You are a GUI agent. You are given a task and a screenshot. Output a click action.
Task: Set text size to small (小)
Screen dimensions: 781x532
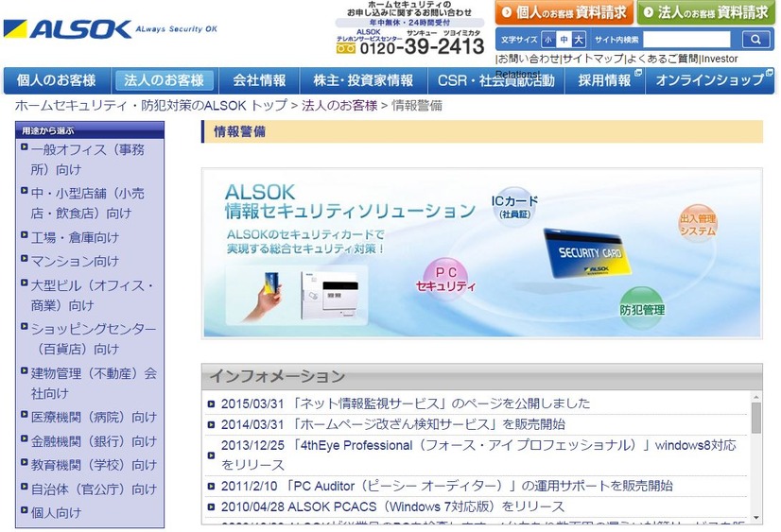(548, 40)
